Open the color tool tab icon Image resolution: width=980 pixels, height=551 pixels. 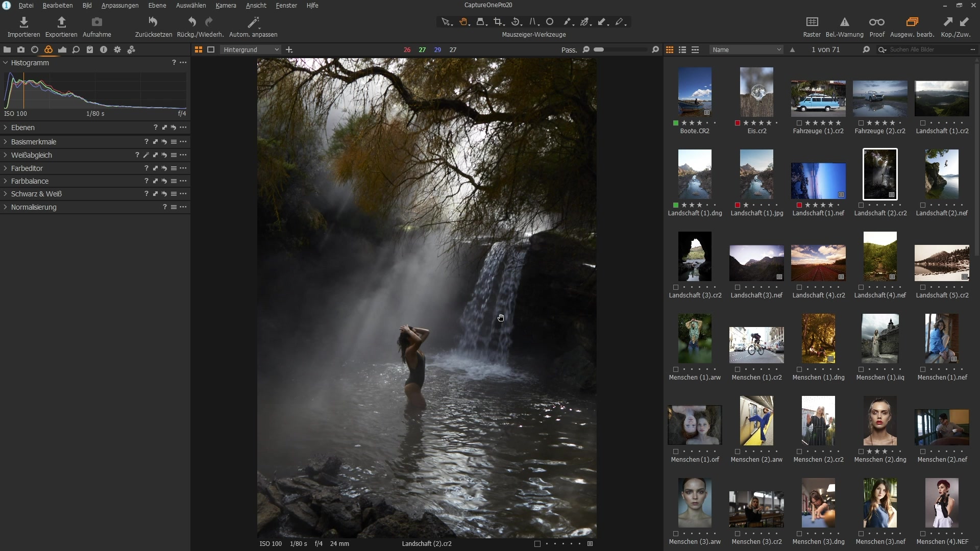[x=48, y=49]
